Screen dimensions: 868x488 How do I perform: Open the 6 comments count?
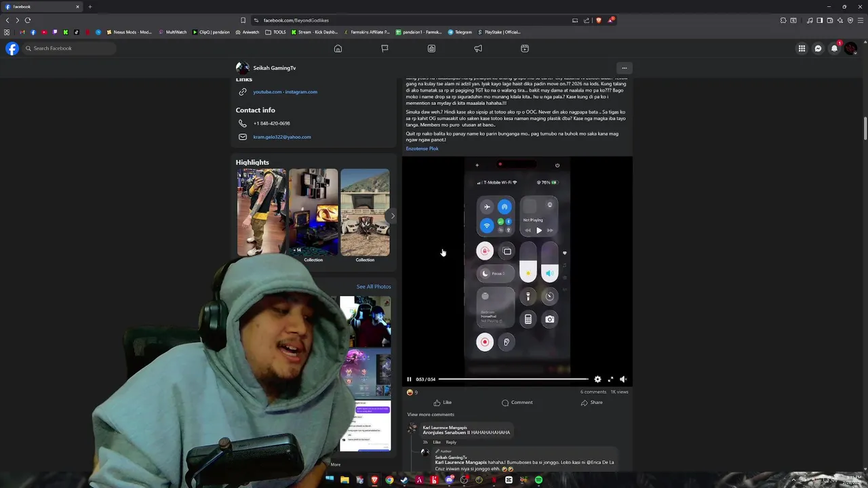point(593,392)
